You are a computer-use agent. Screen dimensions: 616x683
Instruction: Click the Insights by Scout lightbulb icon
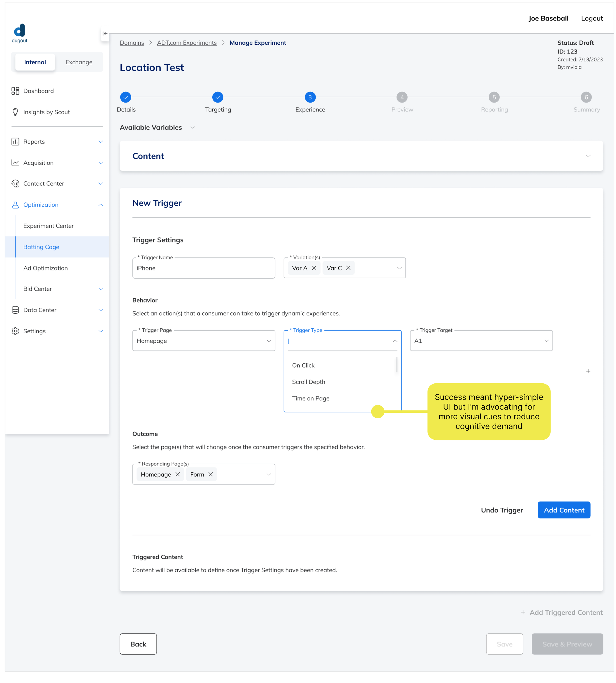click(x=15, y=112)
